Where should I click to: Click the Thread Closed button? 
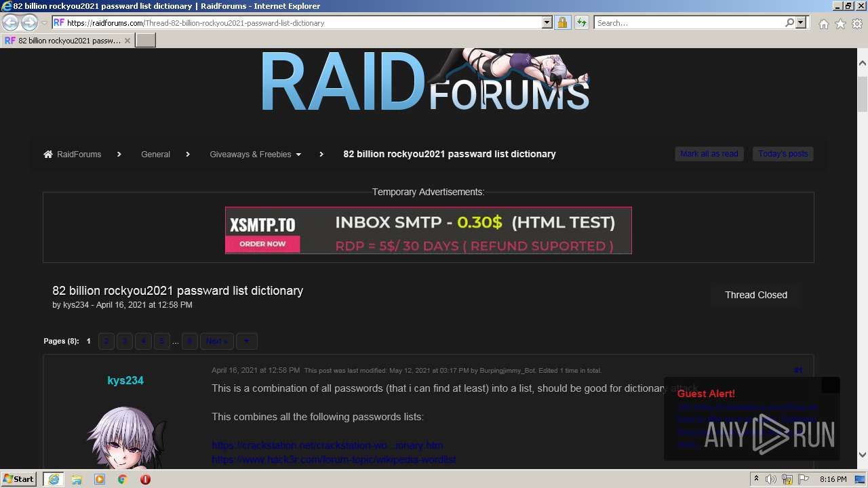point(756,295)
